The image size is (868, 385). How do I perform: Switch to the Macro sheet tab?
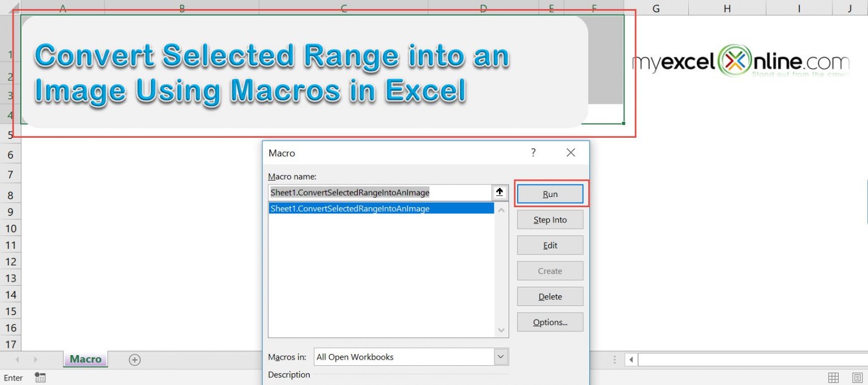[x=85, y=360]
